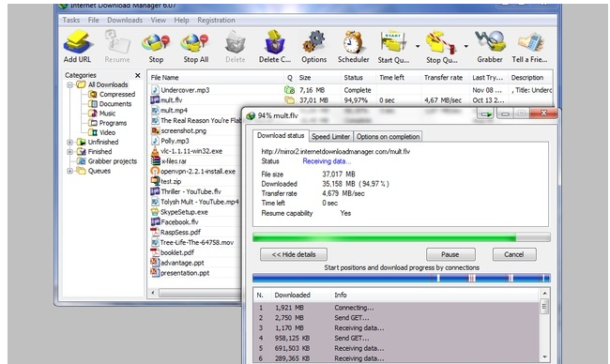610x364 pixels.
Task: Stop the current download with Stop icon
Action: [x=156, y=43]
